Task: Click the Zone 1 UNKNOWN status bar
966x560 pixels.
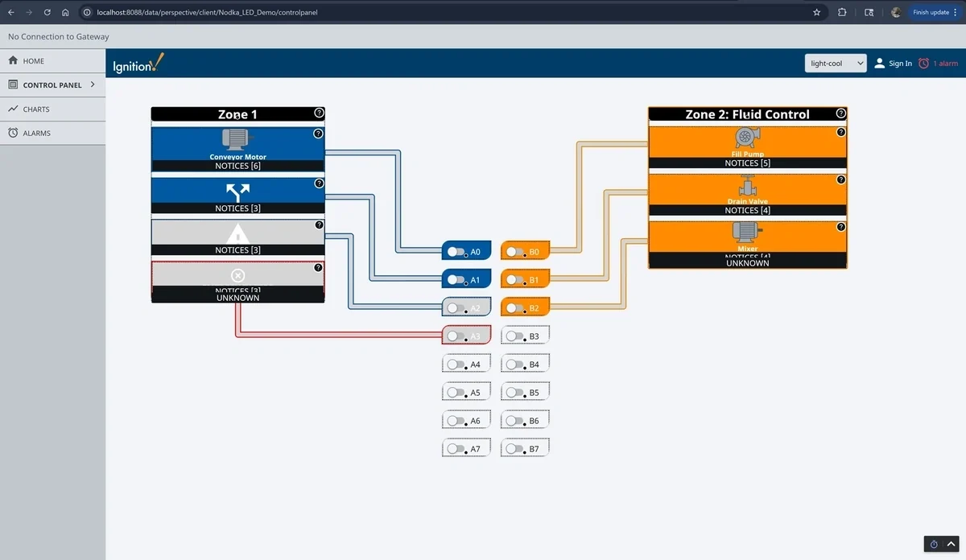Action: click(237, 298)
